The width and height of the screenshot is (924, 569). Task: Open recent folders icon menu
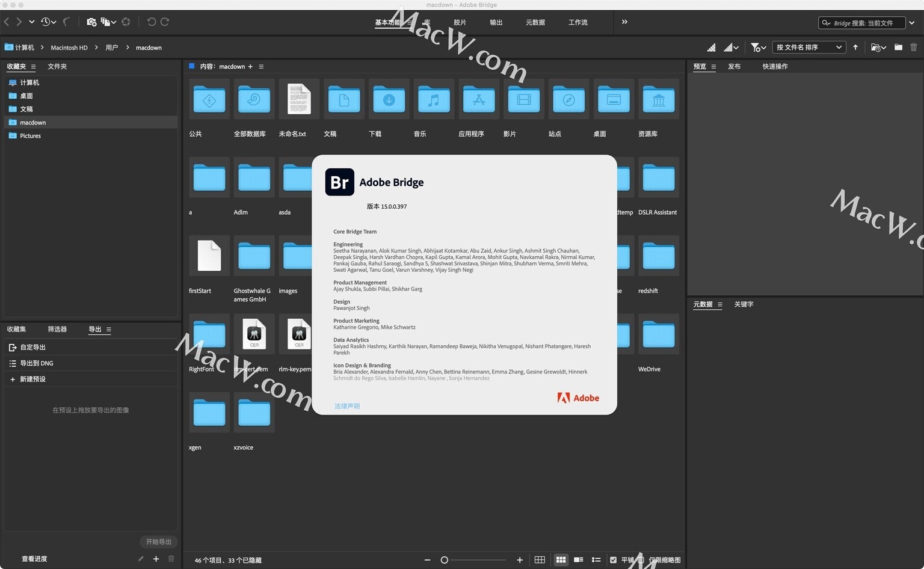pyautogui.click(x=878, y=48)
